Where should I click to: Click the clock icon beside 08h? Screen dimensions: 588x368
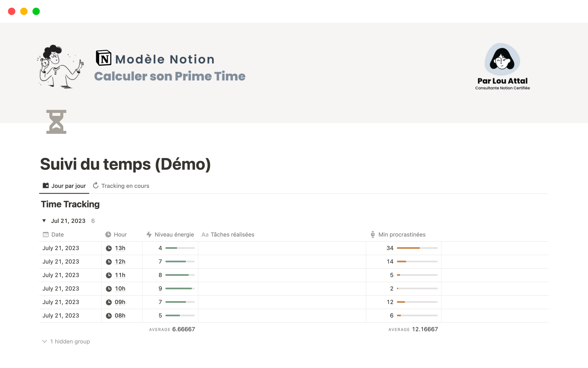coord(109,316)
